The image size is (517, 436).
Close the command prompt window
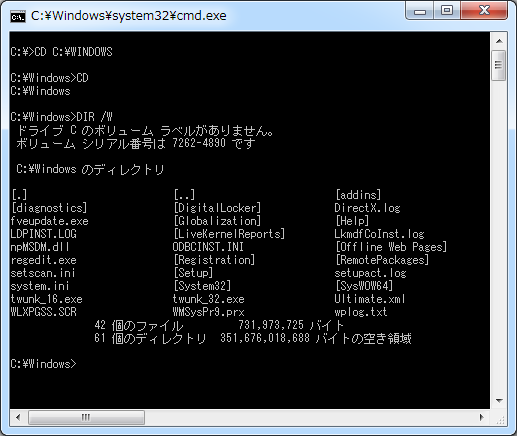(x=484, y=11)
